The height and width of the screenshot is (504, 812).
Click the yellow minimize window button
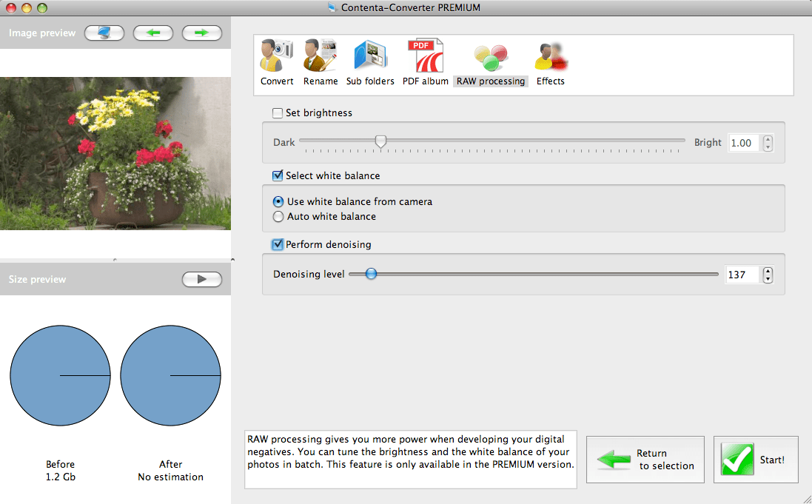[x=26, y=7]
